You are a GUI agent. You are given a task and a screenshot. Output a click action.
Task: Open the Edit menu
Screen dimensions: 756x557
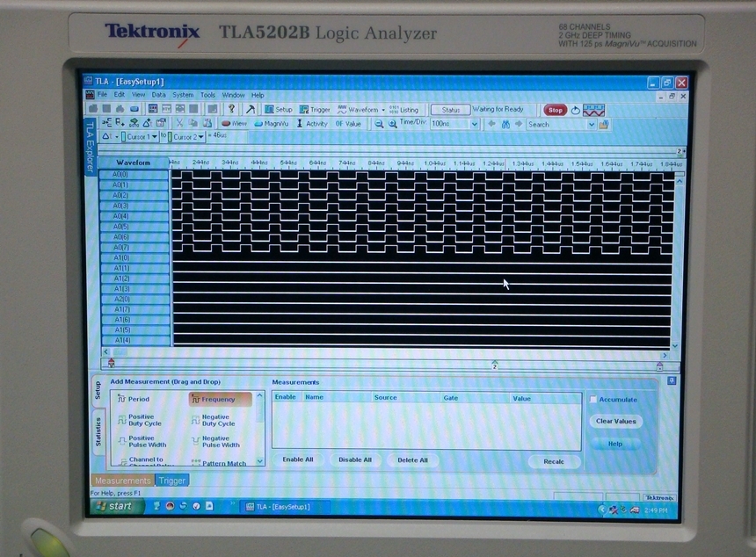[119, 94]
